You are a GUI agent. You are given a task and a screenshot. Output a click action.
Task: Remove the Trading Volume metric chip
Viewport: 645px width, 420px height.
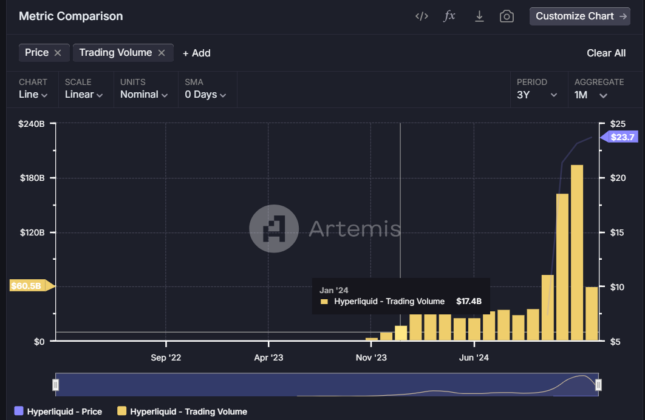pos(161,53)
